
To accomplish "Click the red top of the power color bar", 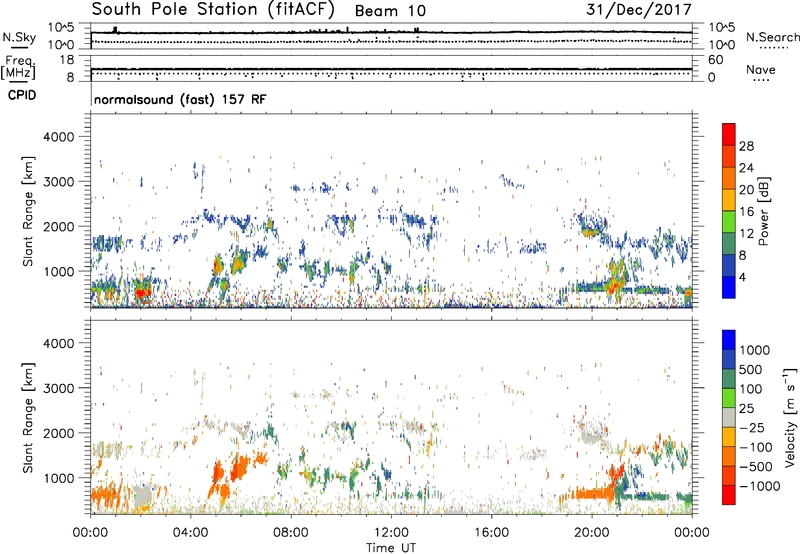I will (729, 132).
